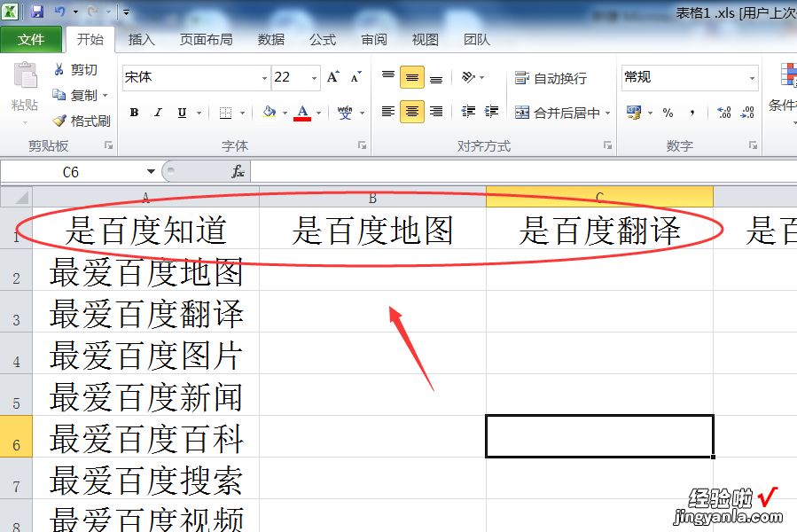Apply comma style format

tap(692, 113)
